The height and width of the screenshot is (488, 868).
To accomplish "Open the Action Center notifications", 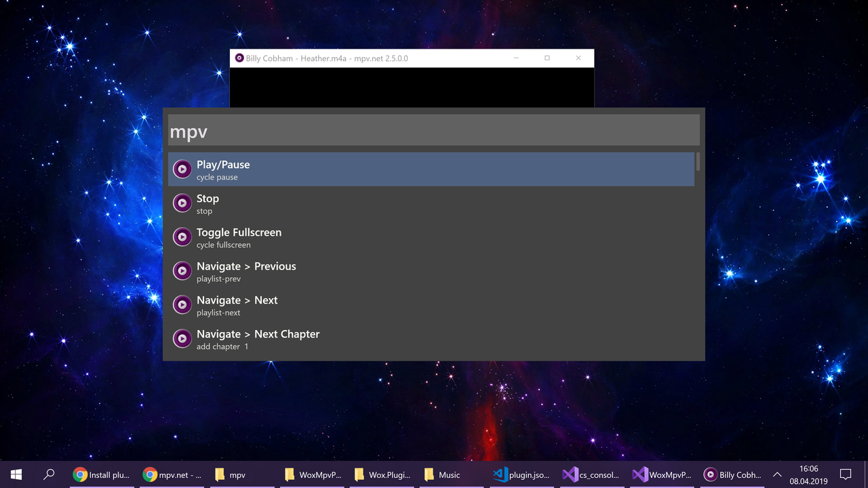I will pyautogui.click(x=846, y=474).
